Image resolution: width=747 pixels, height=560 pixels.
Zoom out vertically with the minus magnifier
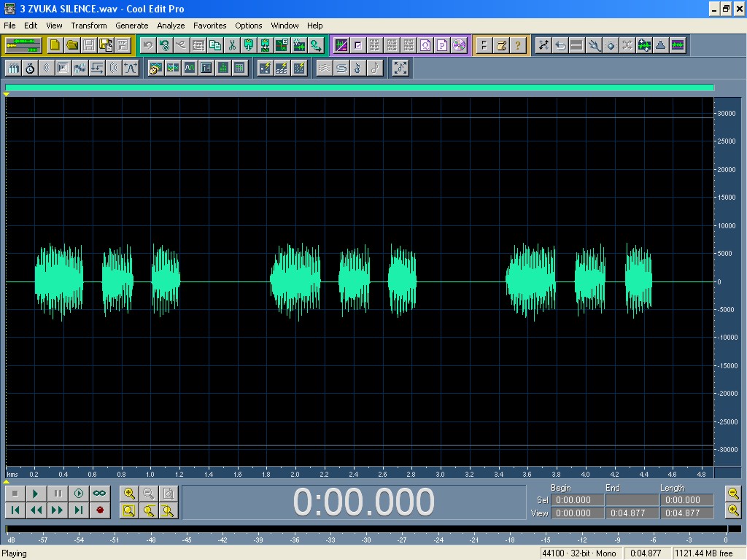tap(733, 494)
